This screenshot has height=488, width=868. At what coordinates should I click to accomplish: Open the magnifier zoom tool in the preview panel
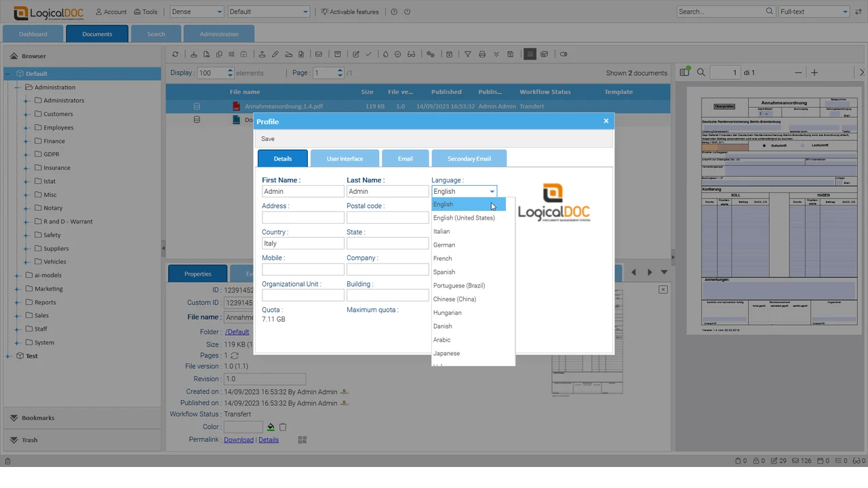point(701,72)
